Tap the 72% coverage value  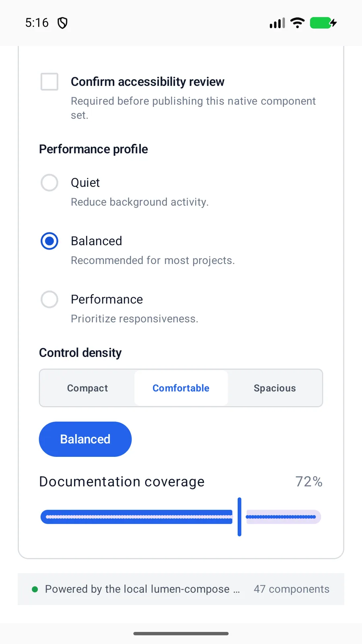coord(309,482)
